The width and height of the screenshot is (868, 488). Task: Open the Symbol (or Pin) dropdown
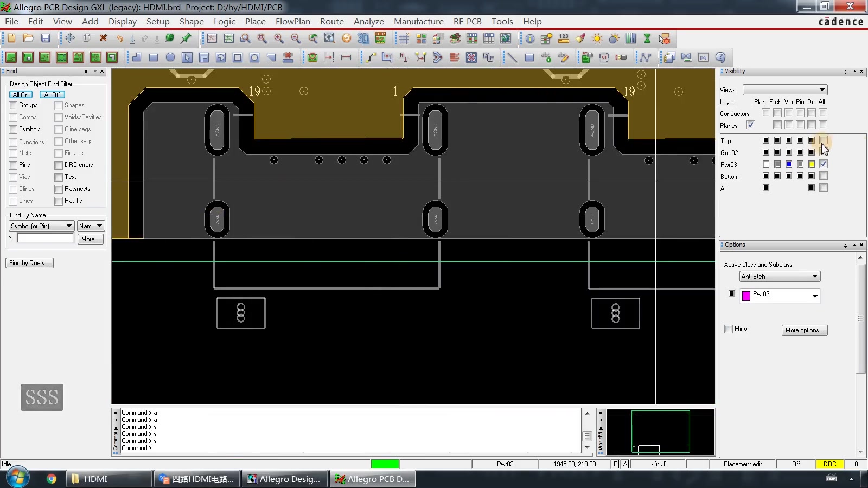(41, 226)
